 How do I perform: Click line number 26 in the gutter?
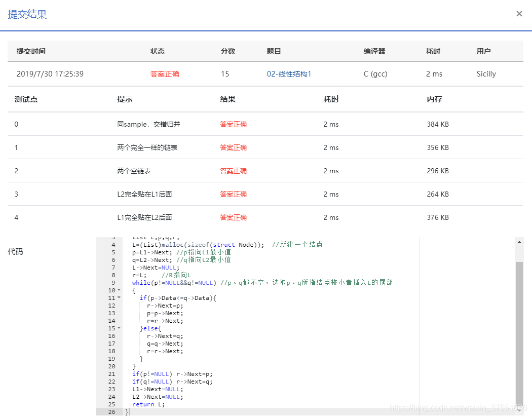pyautogui.click(x=111, y=412)
